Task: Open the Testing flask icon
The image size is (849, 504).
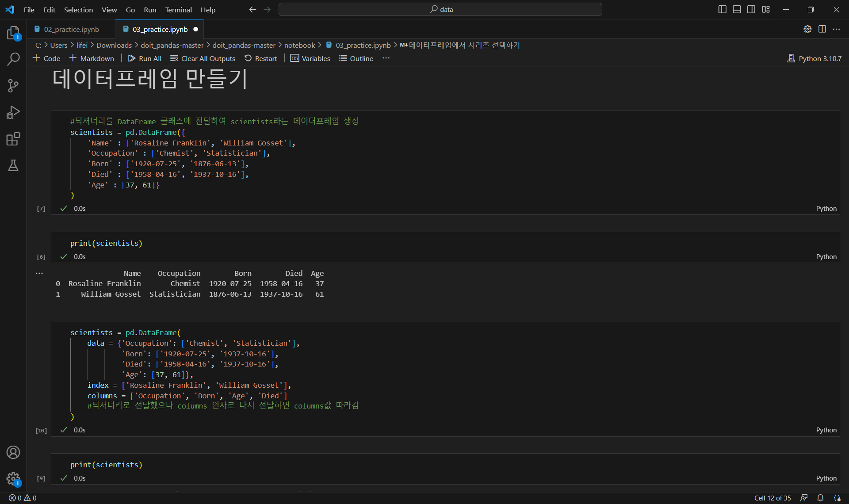Action: click(13, 165)
